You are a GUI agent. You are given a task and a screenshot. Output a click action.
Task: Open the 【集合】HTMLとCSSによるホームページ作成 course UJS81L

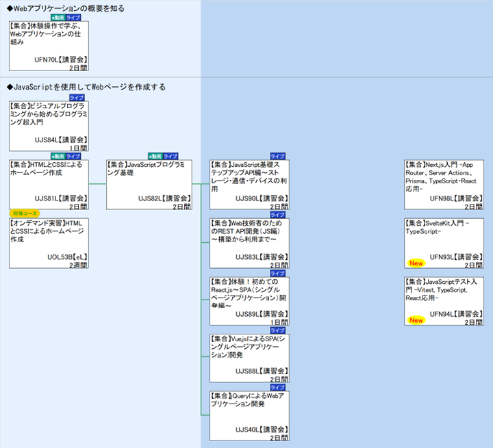point(49,185)
